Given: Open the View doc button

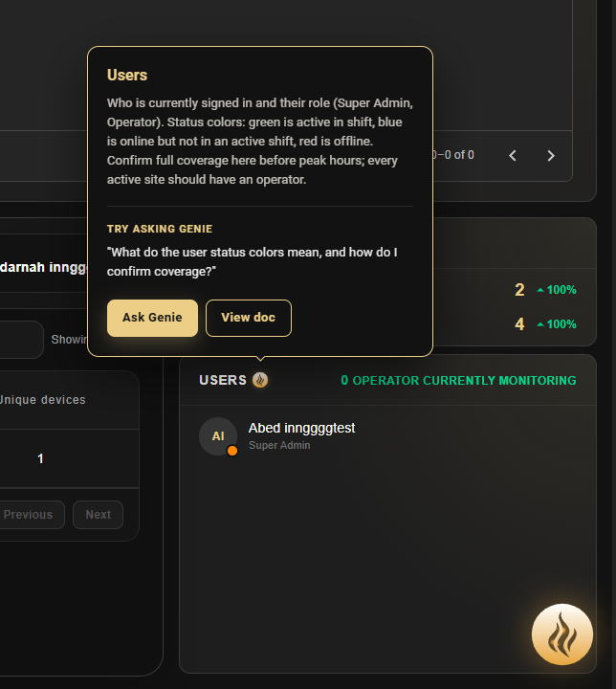Looking at the screenshot, I should tap(249, 318).
